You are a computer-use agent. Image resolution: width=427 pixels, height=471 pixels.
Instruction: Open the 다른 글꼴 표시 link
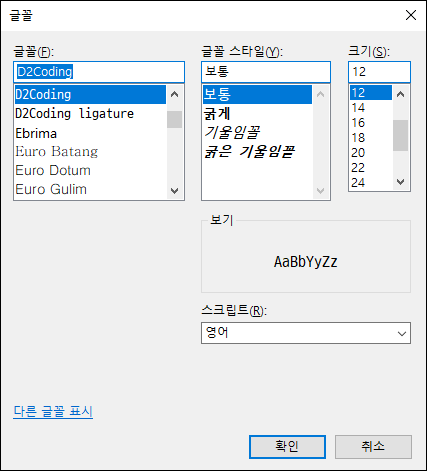pyautogui.click(x=53, y=411)
